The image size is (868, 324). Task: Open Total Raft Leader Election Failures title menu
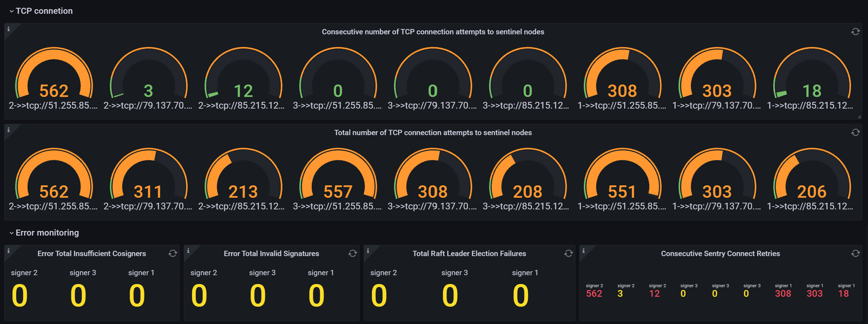[469, 254]
